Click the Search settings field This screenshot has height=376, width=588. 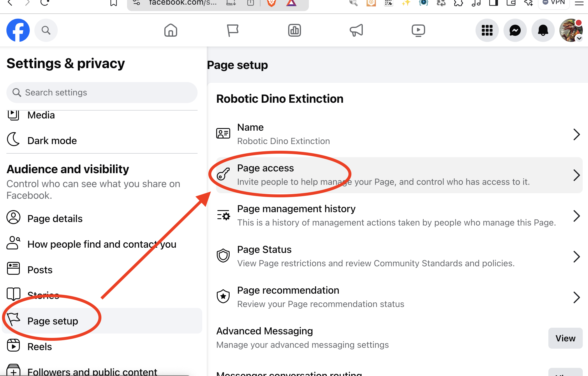102,93
